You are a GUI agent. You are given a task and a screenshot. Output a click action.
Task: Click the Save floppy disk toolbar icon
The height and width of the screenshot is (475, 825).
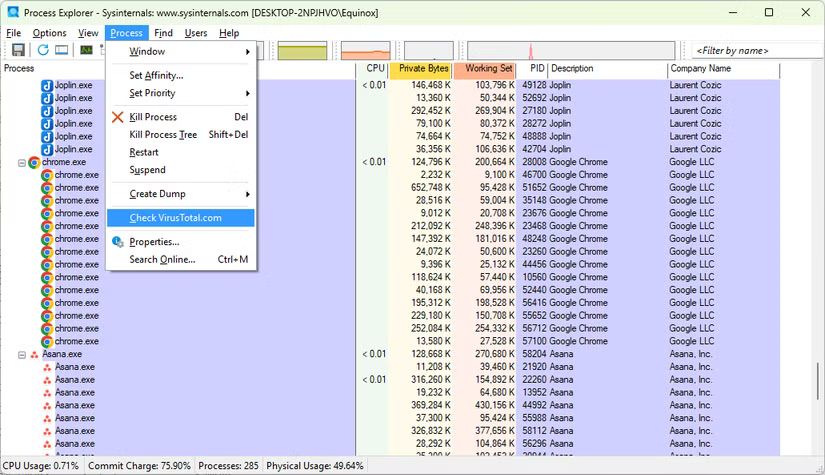[x=18, y=50]
